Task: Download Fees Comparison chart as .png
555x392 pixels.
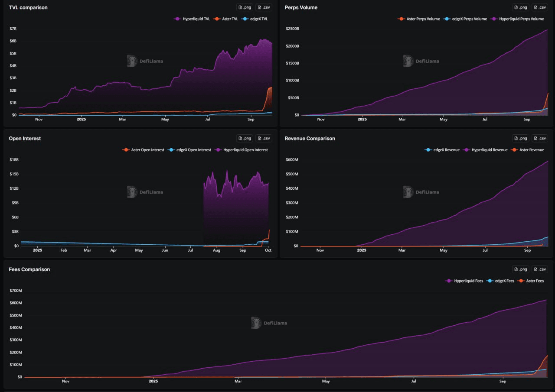Action: pyautogui.click(x=521, y=269)
